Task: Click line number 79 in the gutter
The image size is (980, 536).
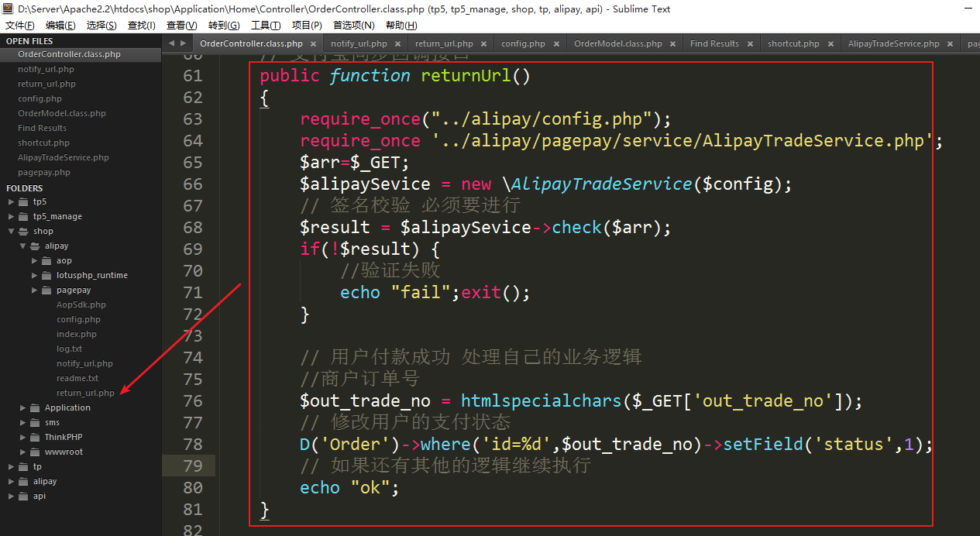Action: pos(191,466)
